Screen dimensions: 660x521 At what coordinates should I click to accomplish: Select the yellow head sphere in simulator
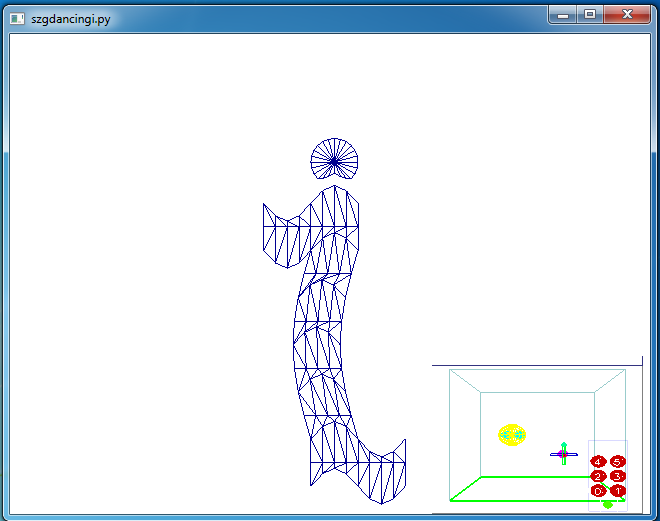512,435
